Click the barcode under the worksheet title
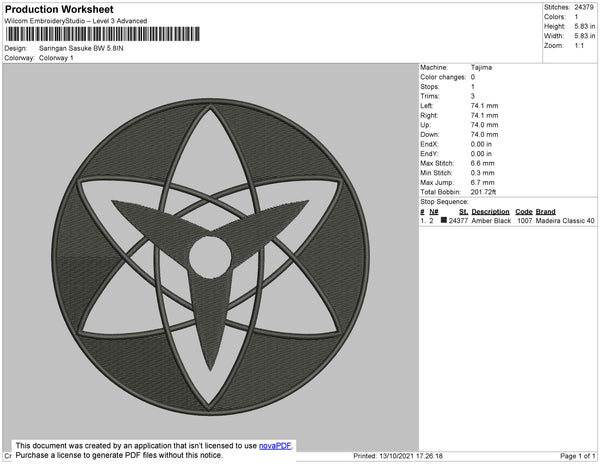 103,34
